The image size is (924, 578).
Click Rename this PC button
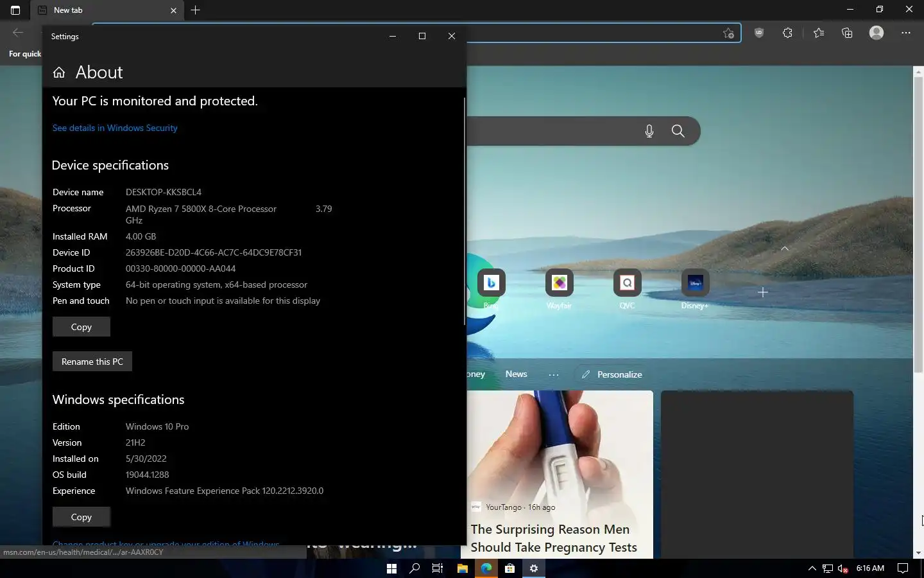pos(92,362)
